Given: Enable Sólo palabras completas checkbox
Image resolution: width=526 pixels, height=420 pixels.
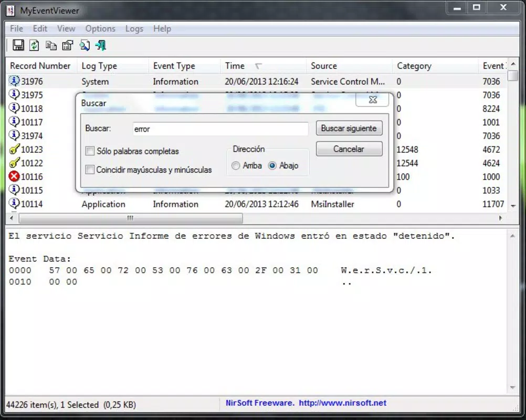Looking at the screenshot, I should coord(90,151).
